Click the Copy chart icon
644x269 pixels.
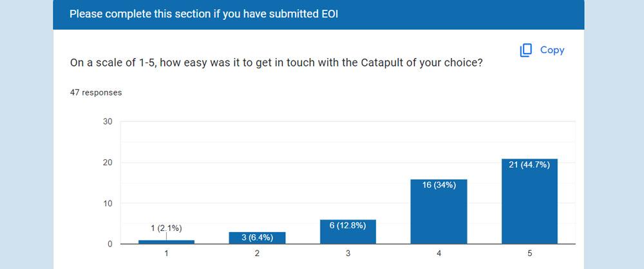[x=526, y=50]
